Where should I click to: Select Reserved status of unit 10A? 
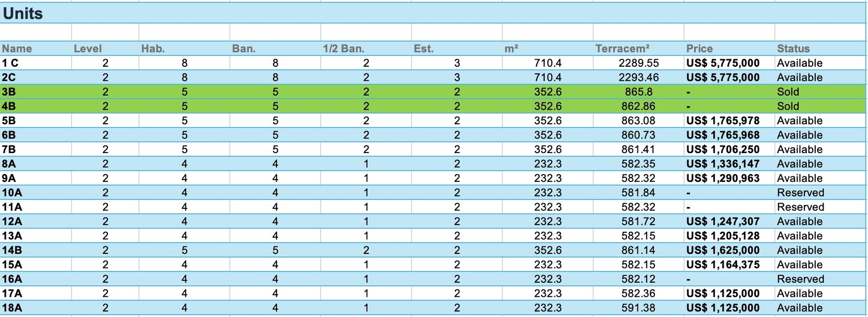[800, 193]
